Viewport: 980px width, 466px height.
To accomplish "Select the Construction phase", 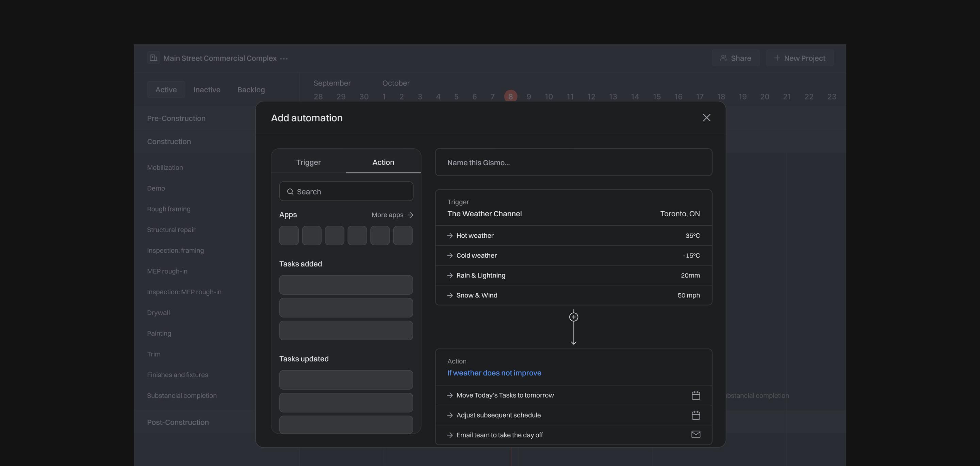I will tap(169, 142).
